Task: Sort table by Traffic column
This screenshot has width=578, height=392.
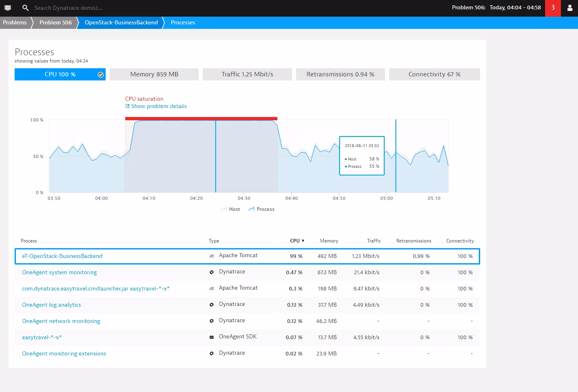Action: click(374, 241)
